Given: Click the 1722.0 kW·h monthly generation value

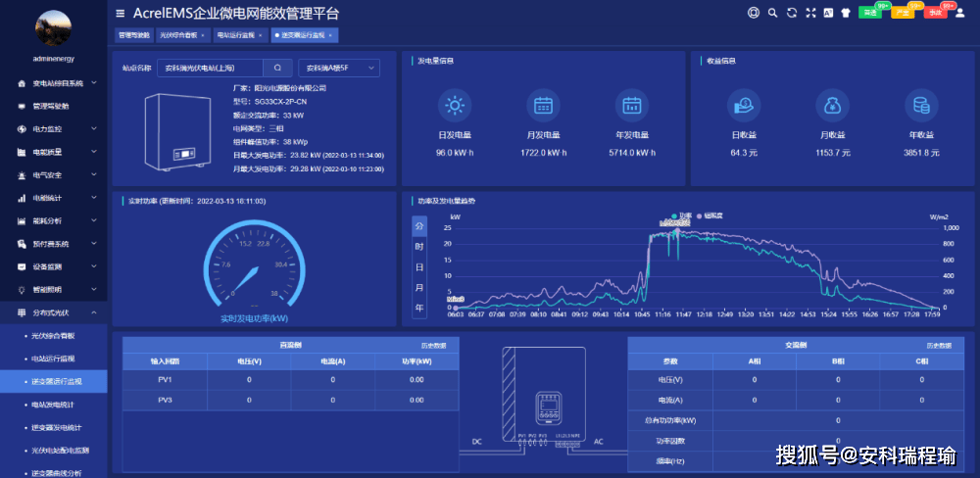Looking at the screenshot, I should tap(543, 153).
